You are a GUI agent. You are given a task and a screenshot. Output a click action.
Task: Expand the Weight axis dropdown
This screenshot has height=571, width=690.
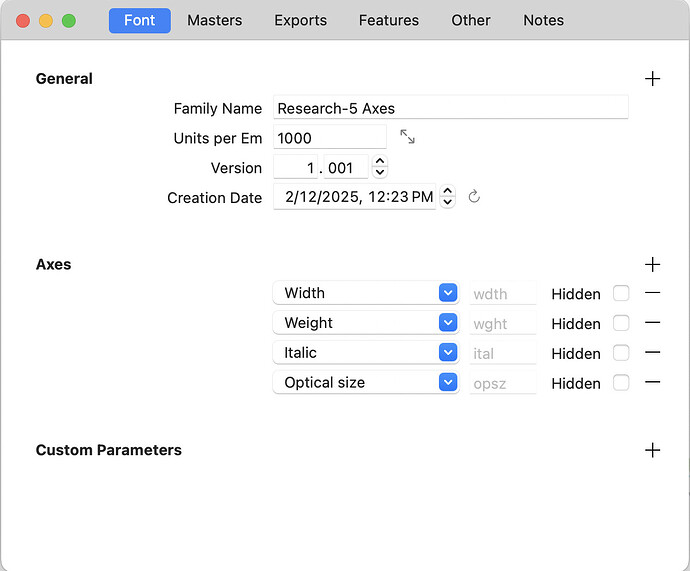point(447,323)
